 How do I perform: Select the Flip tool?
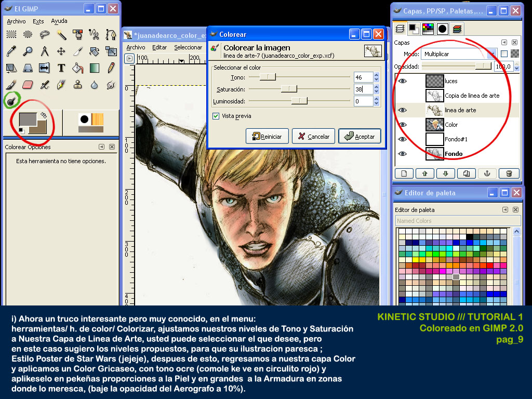45,68
